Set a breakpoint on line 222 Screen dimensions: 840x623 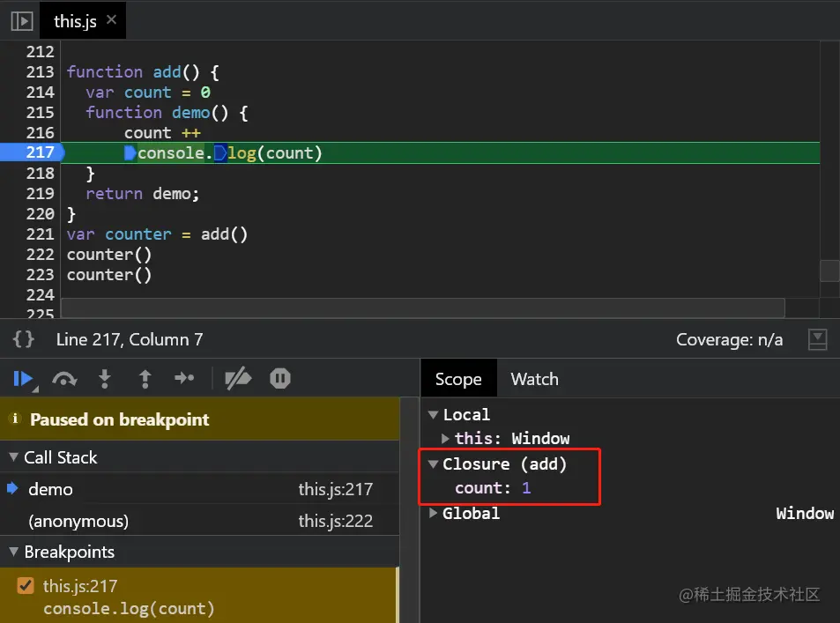(x=40, y=255)
